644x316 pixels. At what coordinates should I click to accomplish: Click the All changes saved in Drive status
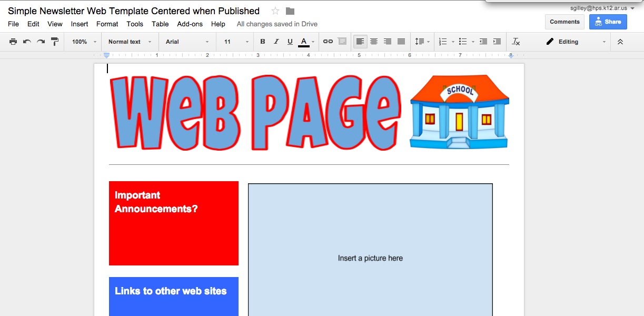tap(277, 24)
